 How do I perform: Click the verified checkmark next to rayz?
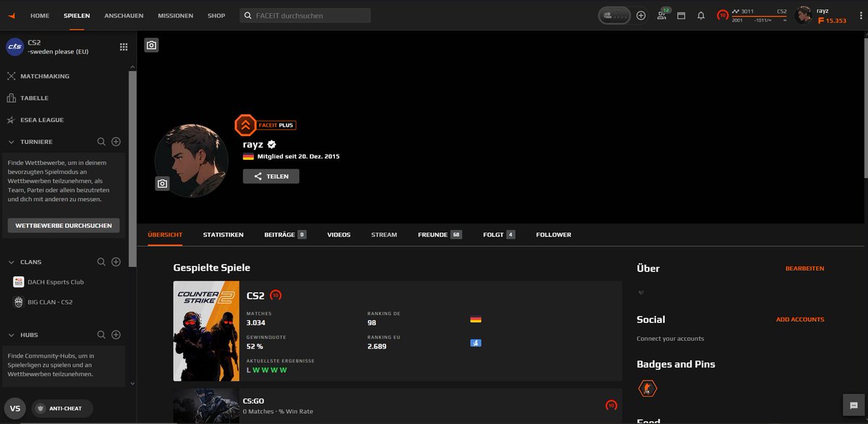pos(272,144)
